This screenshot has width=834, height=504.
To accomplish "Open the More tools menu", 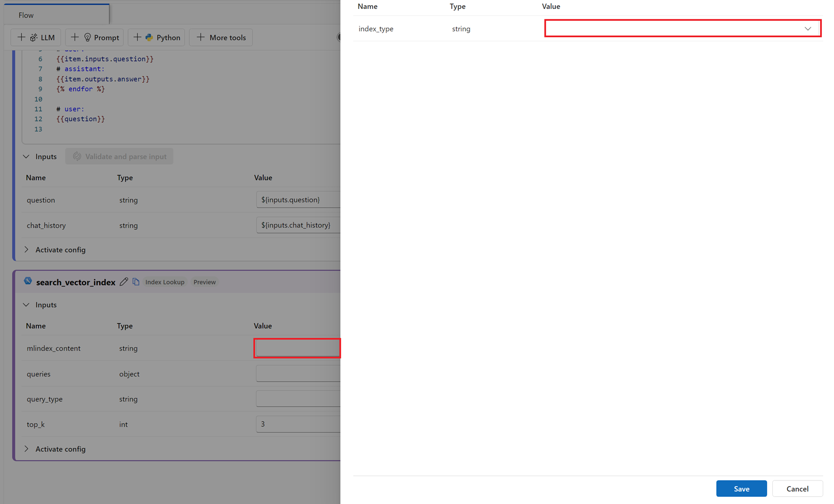I will (x=221, y=37).
